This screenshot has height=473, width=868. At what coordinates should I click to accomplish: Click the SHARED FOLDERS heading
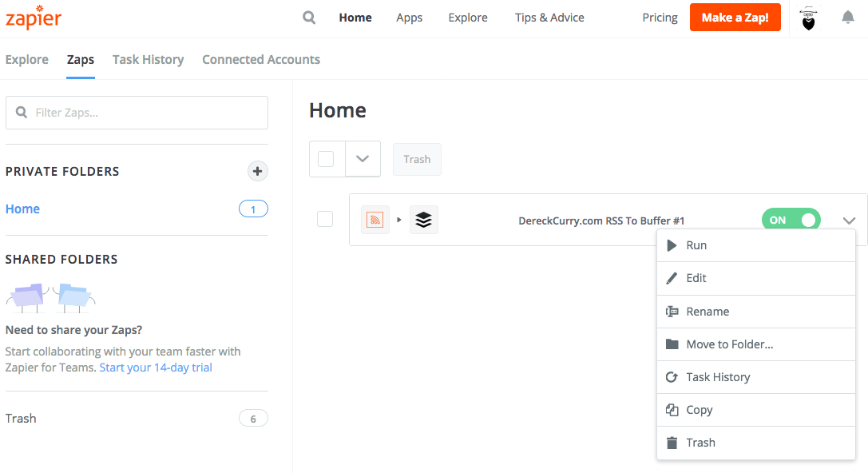tap(61, 259)
